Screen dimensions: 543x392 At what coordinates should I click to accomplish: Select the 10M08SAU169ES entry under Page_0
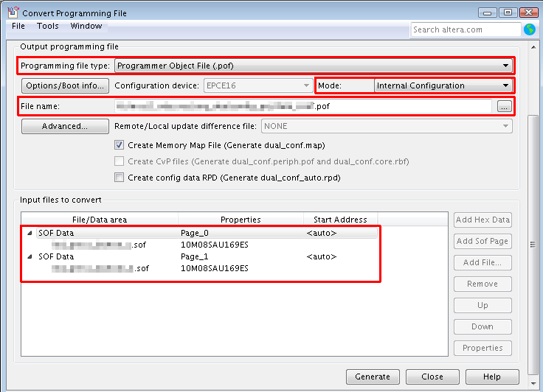click(215, 245)
